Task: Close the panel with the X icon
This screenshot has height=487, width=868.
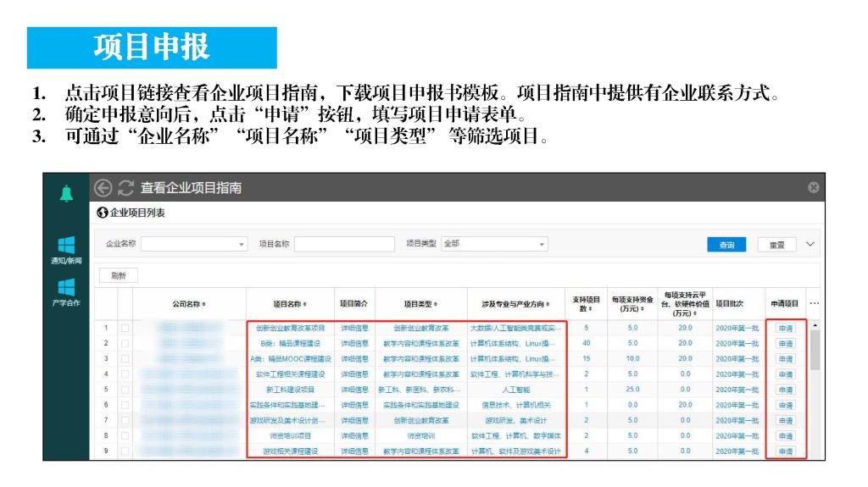Action: tap(813, 187)
